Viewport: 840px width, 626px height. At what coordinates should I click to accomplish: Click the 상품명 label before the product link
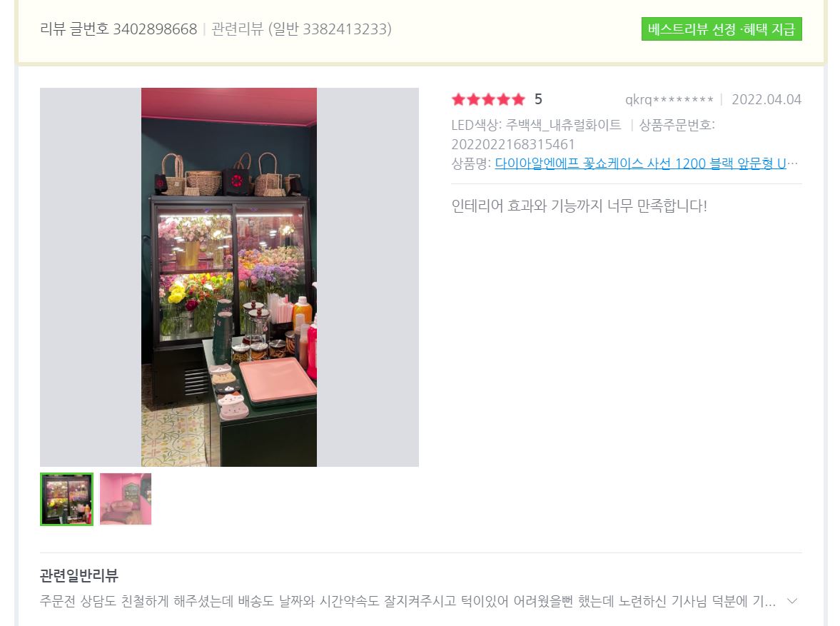(471, 163)
